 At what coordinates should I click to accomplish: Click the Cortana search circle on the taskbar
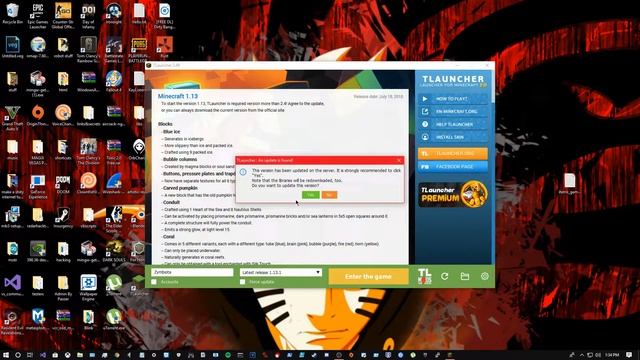[18, 355]
